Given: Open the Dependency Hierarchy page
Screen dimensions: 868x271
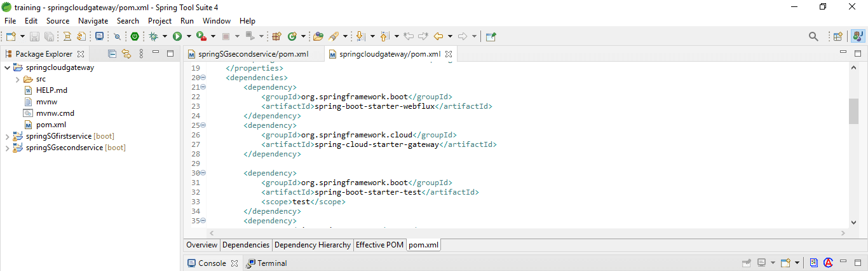Looking at the screenshot, I should tap(313, 245).
